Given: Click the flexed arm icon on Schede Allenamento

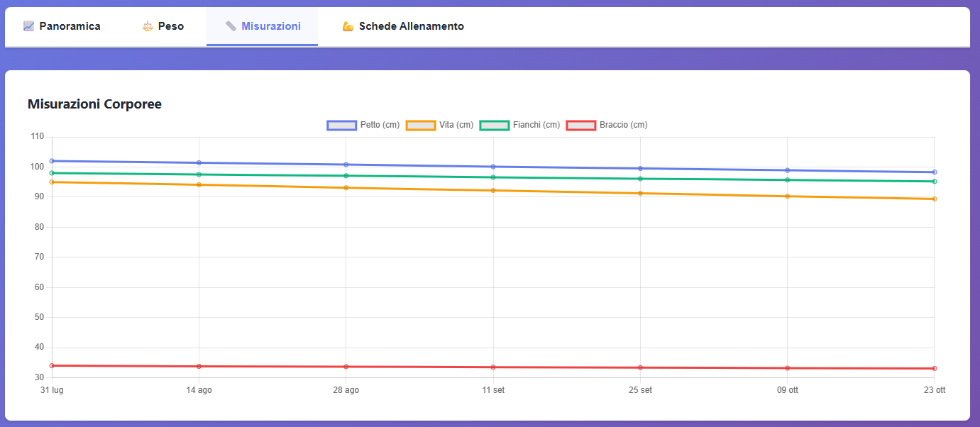Looking at the screenshot, I should tap(346, 26).
